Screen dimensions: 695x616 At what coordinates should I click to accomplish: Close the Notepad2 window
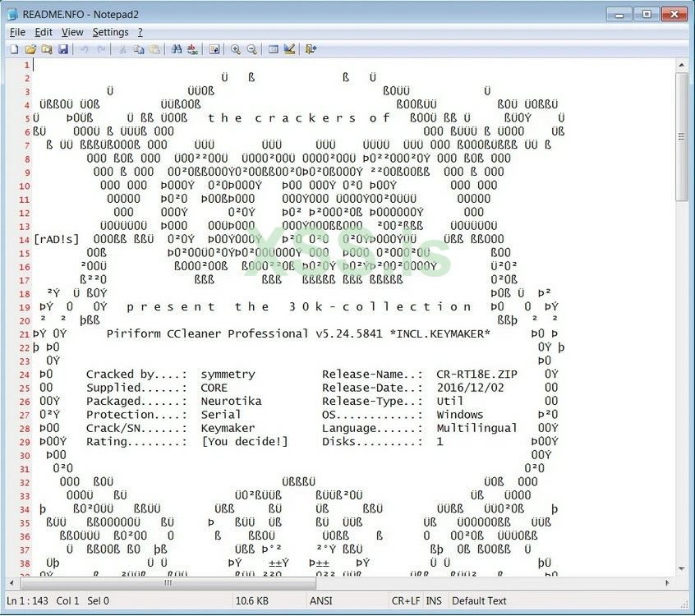pyautogui.click(x=674, y=14)
